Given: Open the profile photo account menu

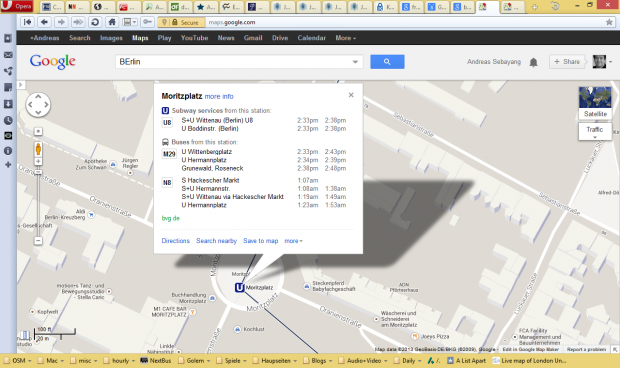Looking at the screenshot, I should pyautogui.click(x=602, y=62).
